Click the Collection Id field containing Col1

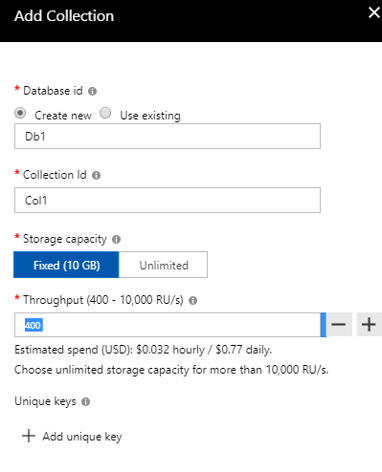pyautogui.click(x=167, y=200)
